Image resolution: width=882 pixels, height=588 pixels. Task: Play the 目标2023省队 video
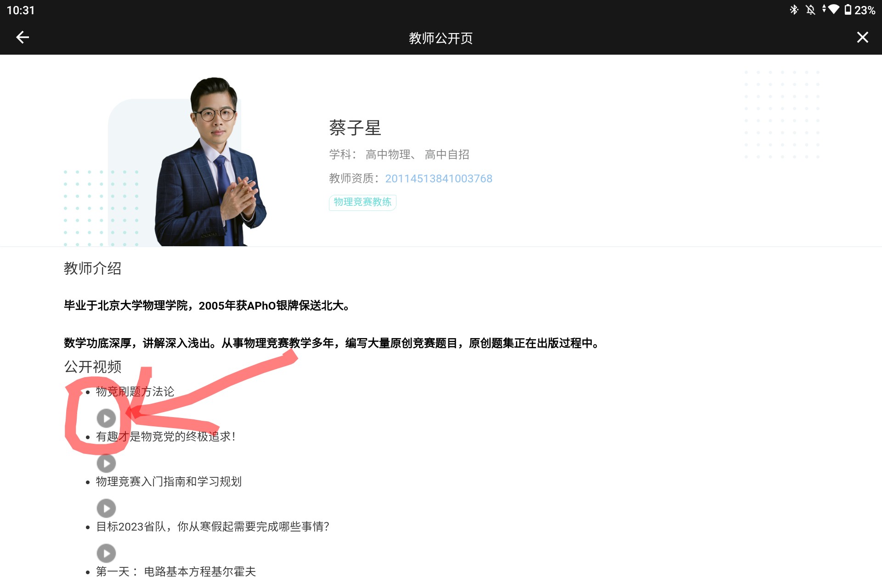106,553
